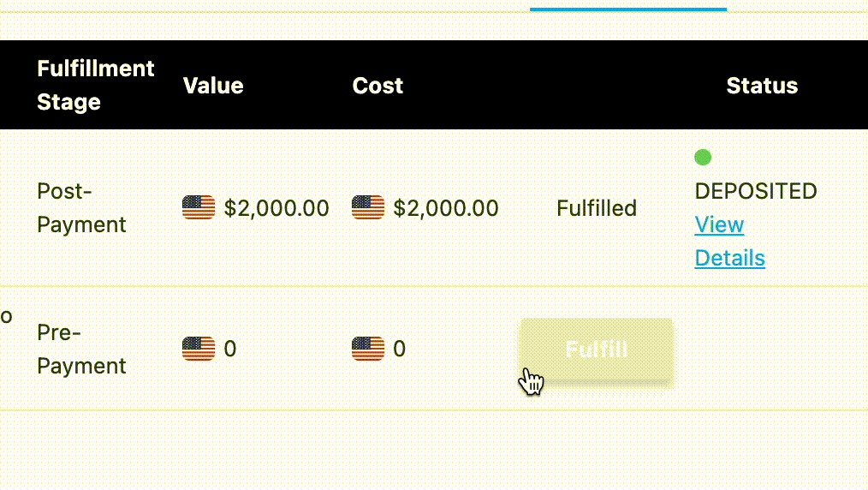
Task: Click the Cost column header
Action: (x=378, y=86)
